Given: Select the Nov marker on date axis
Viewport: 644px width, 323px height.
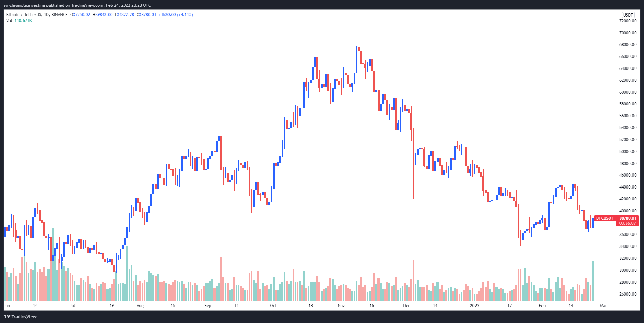Looking at the screenshot, I should click(341, 306).
